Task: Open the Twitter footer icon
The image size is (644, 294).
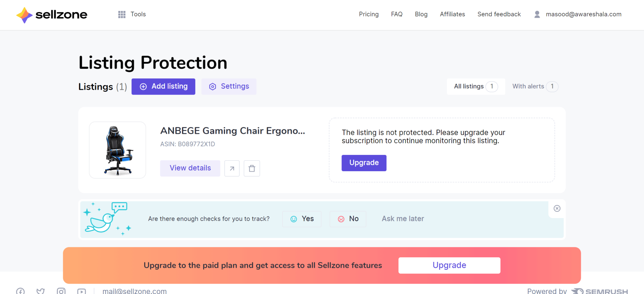Action: coord(41,291)
